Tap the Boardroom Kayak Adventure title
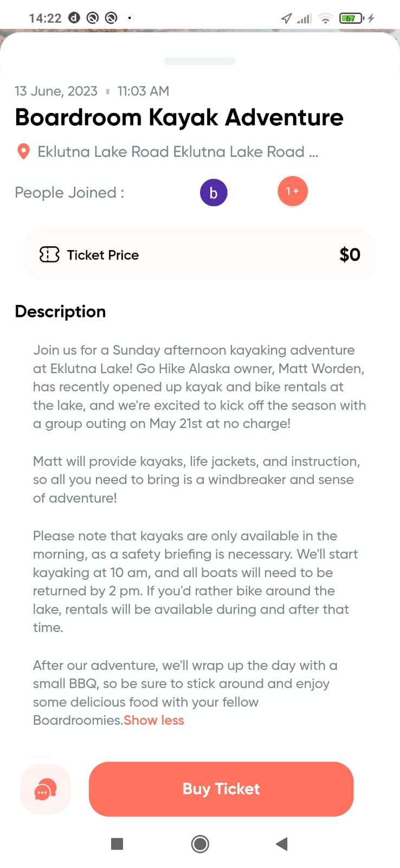The width and height of the screenshot is (400, 868). click(x=179, y=117)
